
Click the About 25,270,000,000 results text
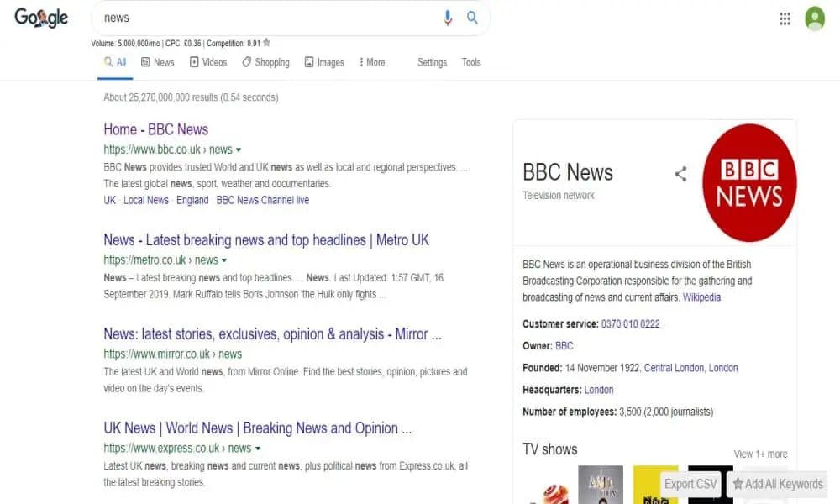191,97
